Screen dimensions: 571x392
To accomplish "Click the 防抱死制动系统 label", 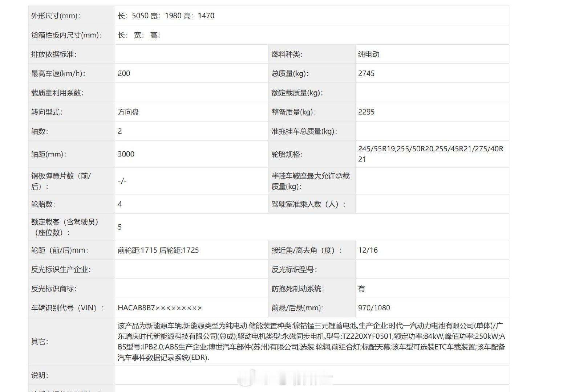I will [x=298, y=289].
